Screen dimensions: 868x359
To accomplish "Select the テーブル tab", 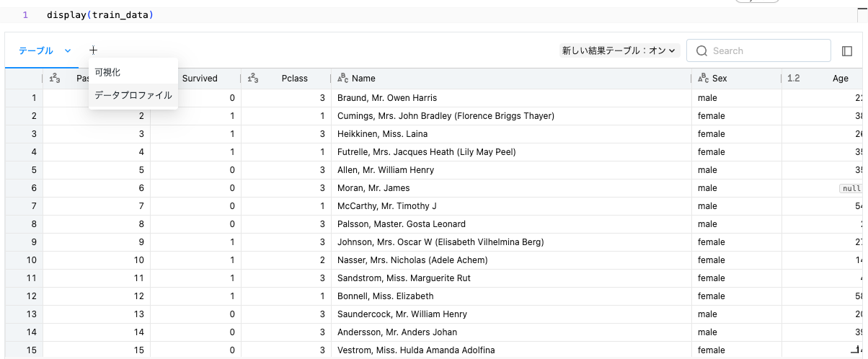I will pos(36,50).
